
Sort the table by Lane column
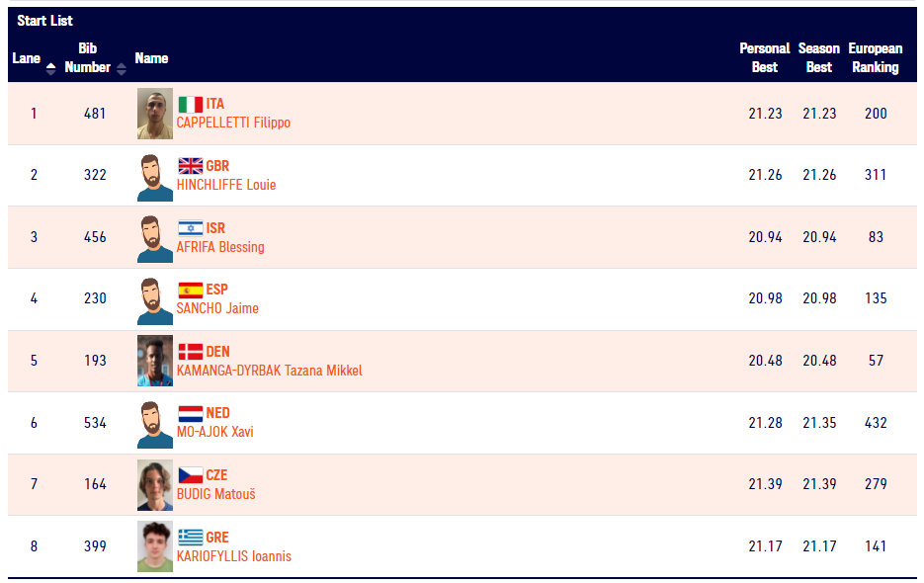tap(50, 68)
